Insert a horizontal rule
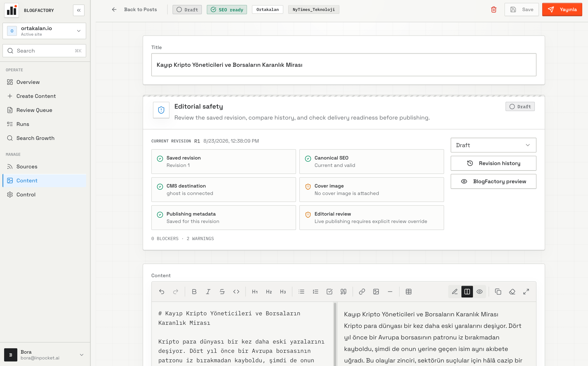Image resolution: width=588 pixels, height=366 pixels. pos(390,292)
